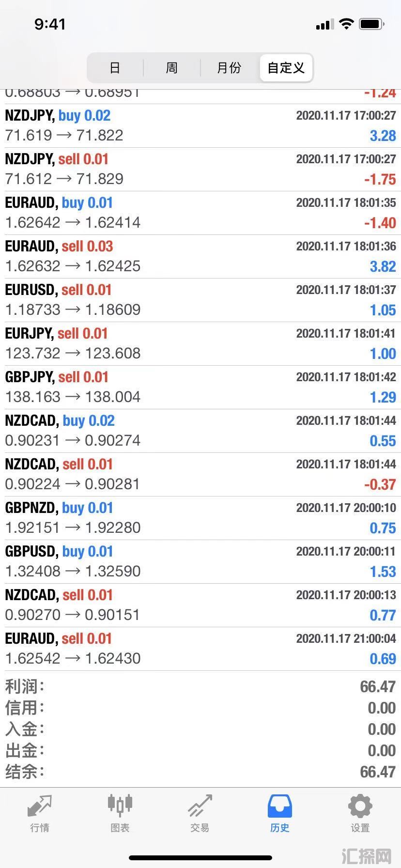Select the 自定义 custom period segment
The width and height of the screenshot is (401, 868).
pyautogui.click(x=286, y=68)
